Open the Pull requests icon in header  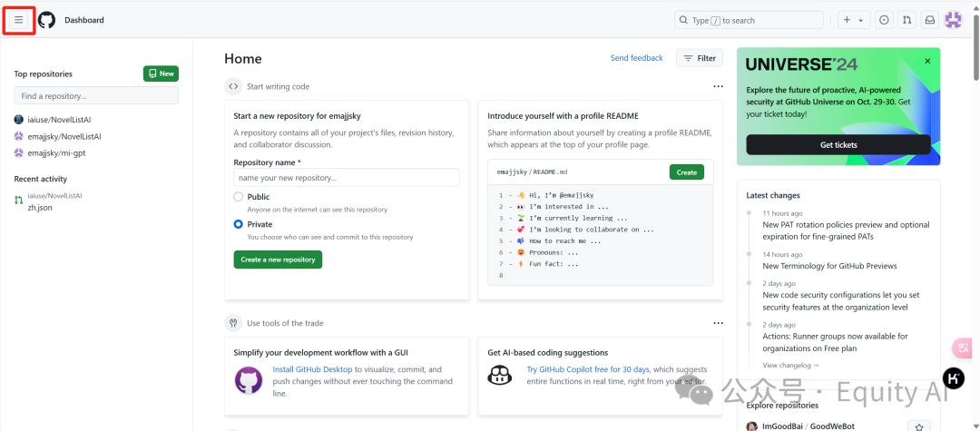[x=906, y=20]
